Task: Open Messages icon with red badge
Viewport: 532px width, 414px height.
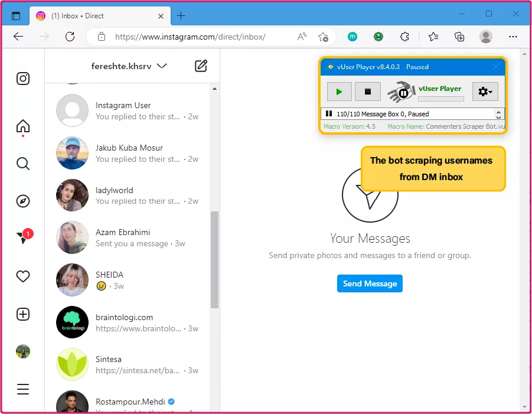Action: (x=24, y=236)
